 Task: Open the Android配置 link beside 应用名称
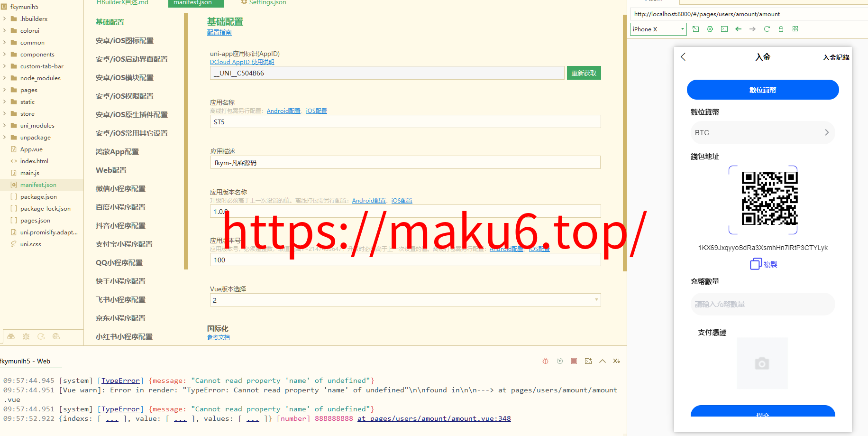click(283, 111)
